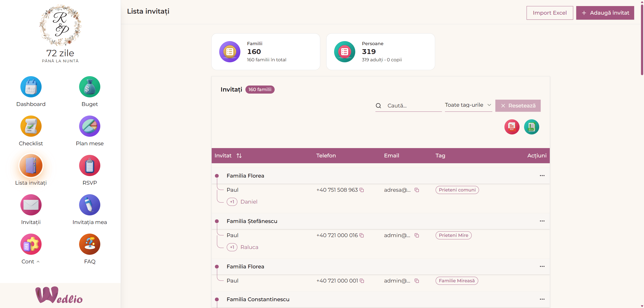The height and width of the screenshot is (308, 644).
Task: Go to Invitația mea section
Action: pyautogui.click(x=90, y=210)
